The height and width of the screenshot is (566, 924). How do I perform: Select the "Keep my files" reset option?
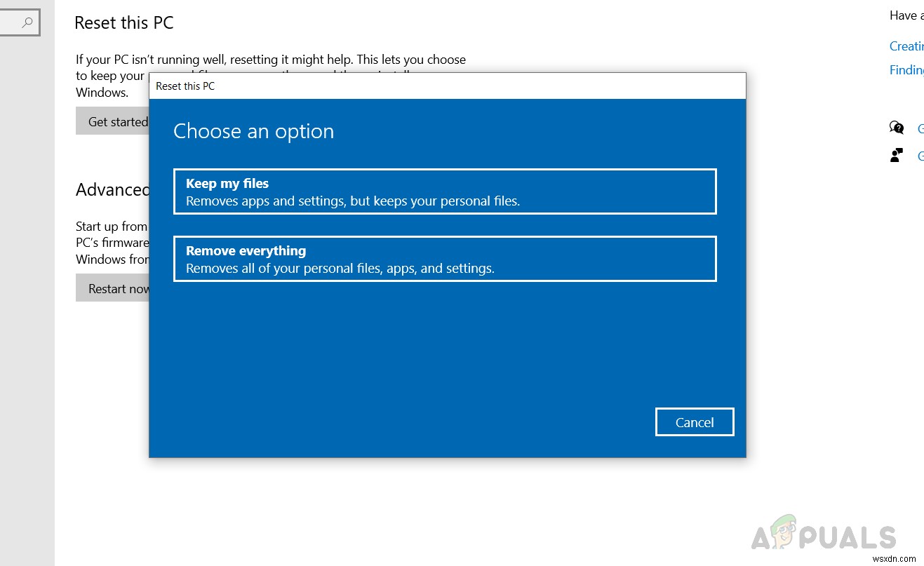pos(445,191)
